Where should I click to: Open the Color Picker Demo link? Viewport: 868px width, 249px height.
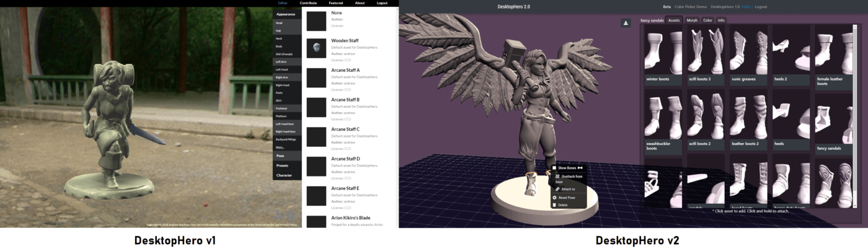click(691, 6)
